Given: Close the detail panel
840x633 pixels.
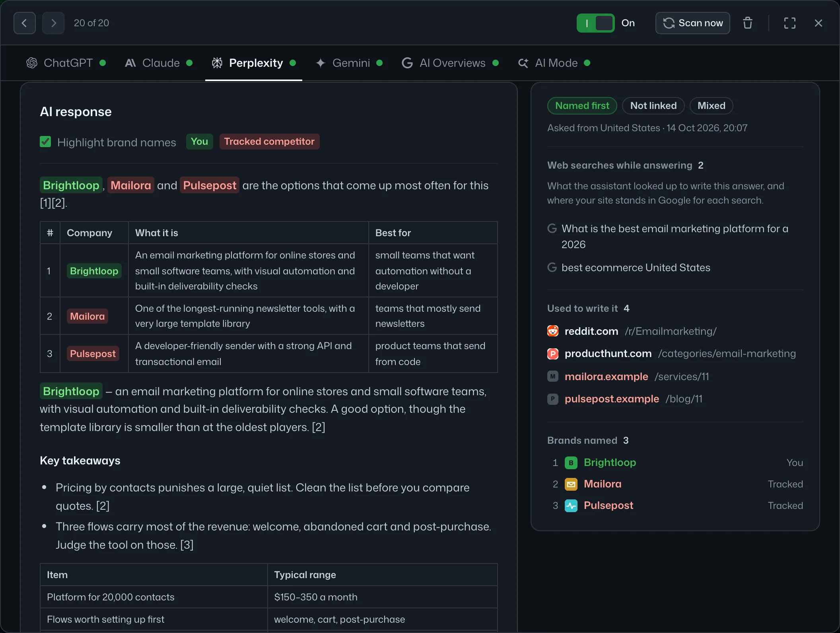Looking at the screenshot, I should [x=819, y=23].
